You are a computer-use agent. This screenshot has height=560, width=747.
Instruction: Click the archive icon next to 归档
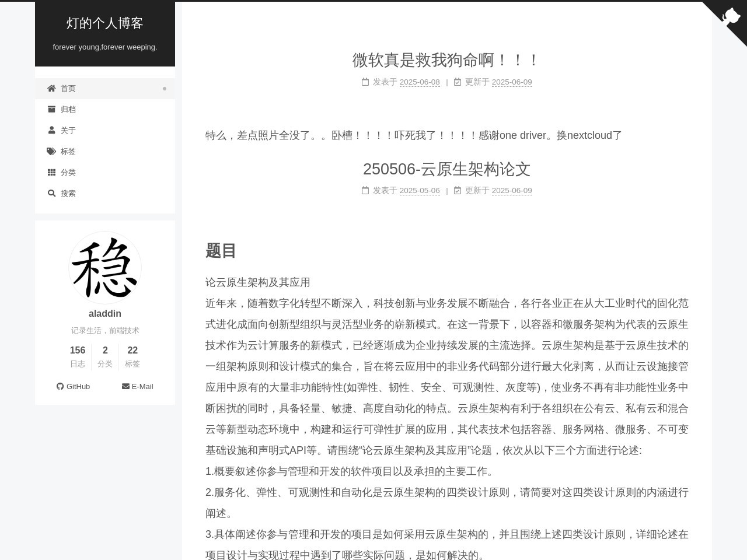coord(51,109)
